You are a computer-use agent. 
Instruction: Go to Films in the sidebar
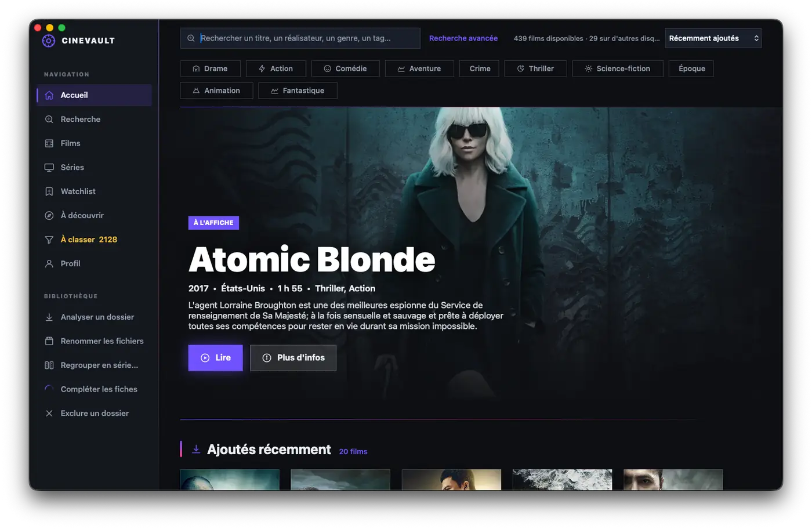[x=95, y=143]
